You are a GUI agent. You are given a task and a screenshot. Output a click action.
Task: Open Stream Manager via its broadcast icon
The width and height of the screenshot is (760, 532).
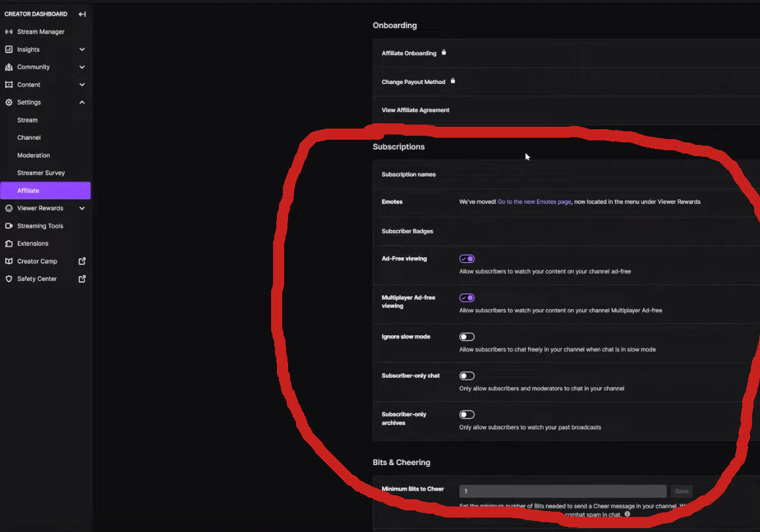coord(9,31)
